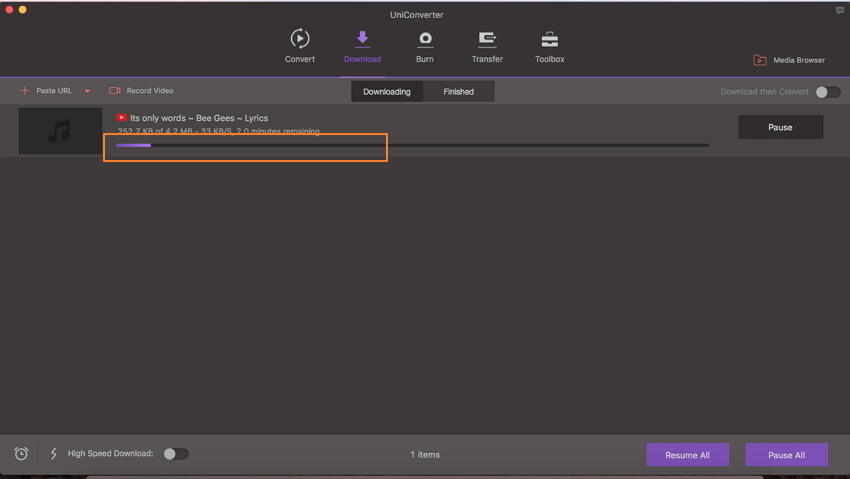Image resolution: width=850 pixels, height=479 pixels.
Task: Switch to the Finished tab
Action: [459, 92]
